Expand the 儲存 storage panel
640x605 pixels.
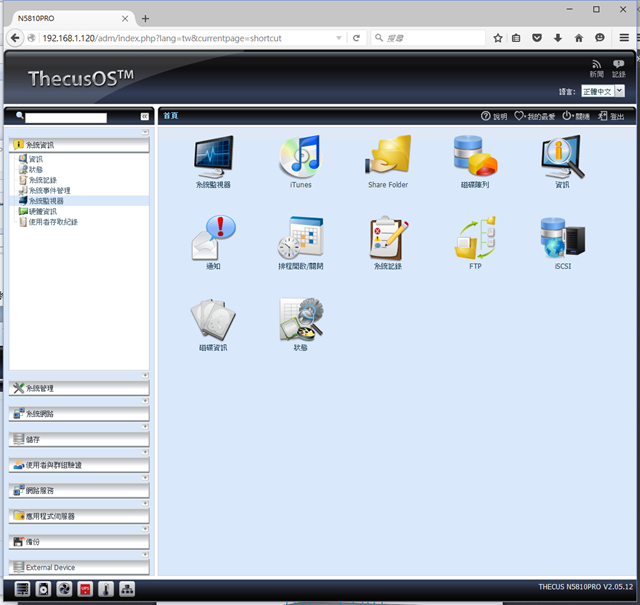pyautogui.click(x=79, y=439)
